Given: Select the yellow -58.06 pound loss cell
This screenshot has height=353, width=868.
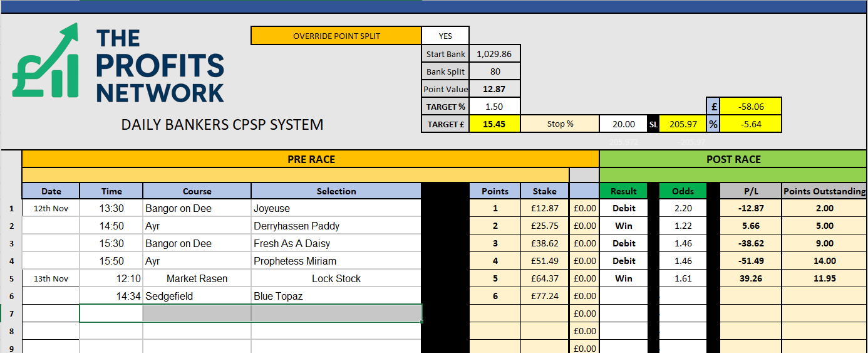Looking at the screenshot, I should pos(750,107).
